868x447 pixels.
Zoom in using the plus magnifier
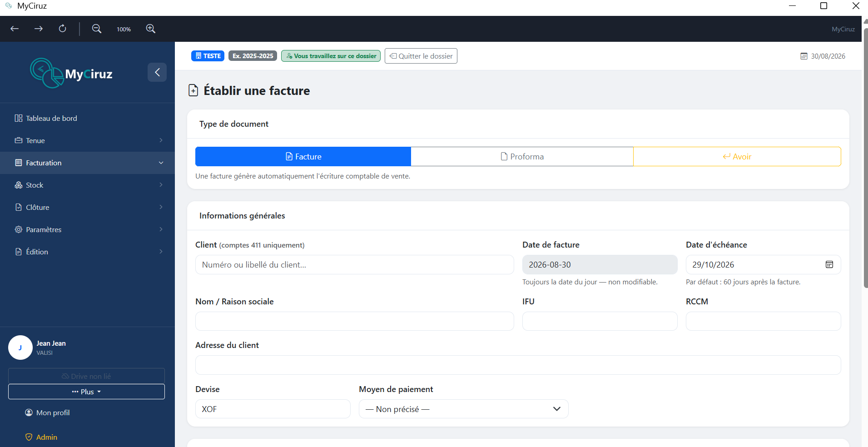pyautogui.click(x=151, y=29)
